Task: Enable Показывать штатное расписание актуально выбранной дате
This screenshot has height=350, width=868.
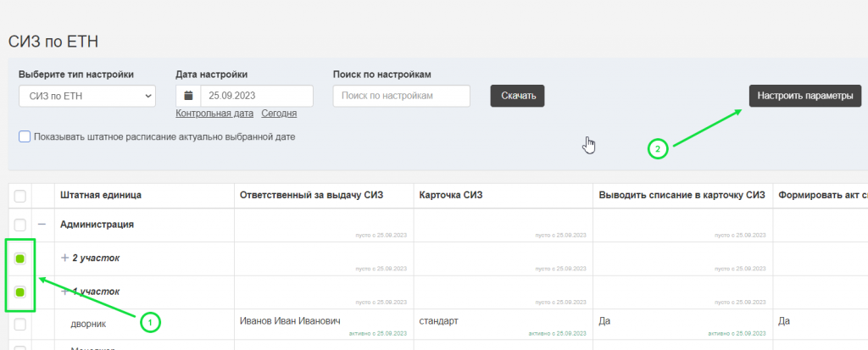Action: click(x=25, y=136)
